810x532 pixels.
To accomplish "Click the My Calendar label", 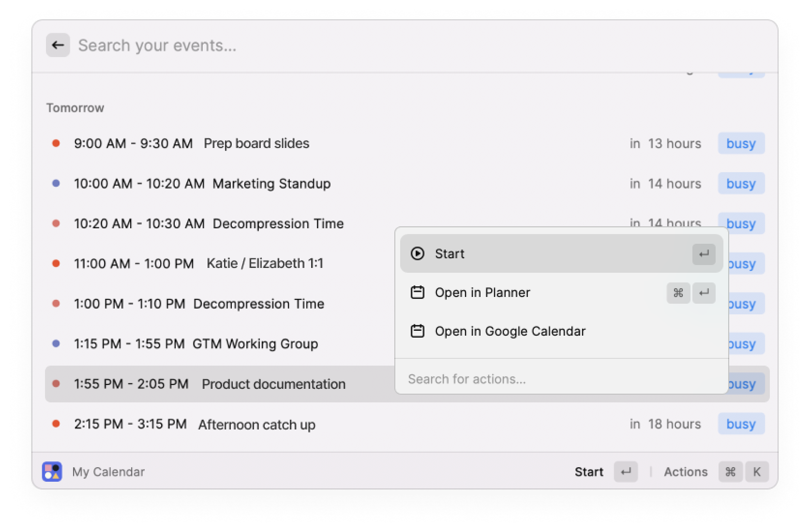I will click(108, 472).
